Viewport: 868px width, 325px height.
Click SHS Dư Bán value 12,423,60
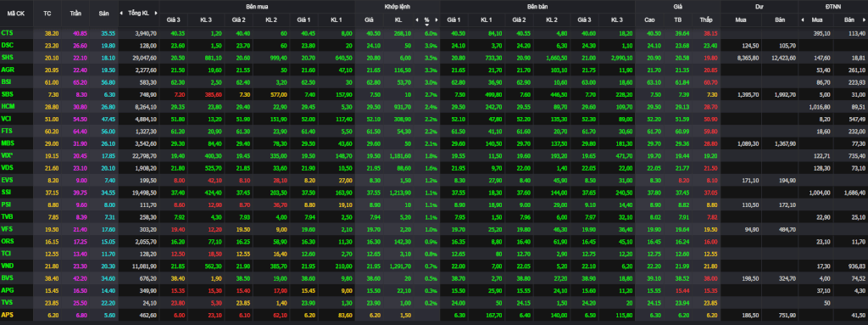point(783,57)
